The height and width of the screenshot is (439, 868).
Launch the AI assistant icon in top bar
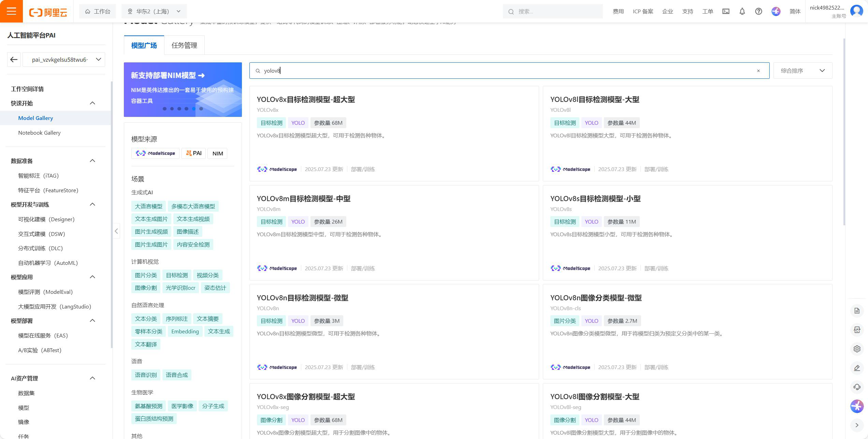776,11
